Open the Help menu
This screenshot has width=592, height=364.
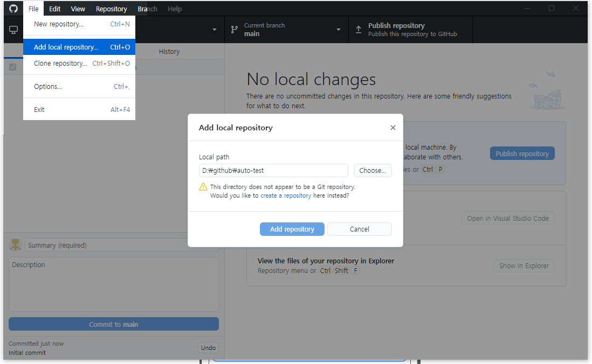[175, 9]
